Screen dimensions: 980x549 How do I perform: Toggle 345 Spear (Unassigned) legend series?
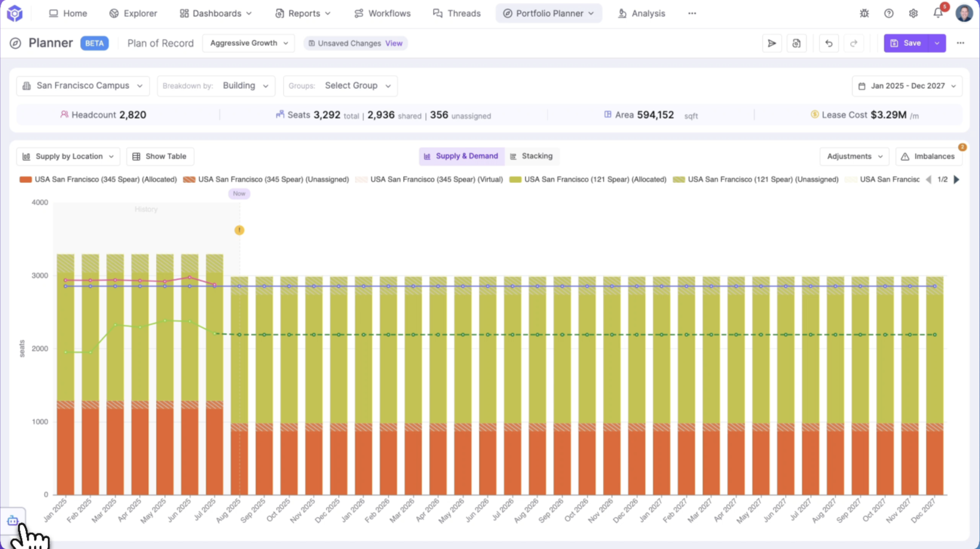pyautogui.click(x=266, y=179)
